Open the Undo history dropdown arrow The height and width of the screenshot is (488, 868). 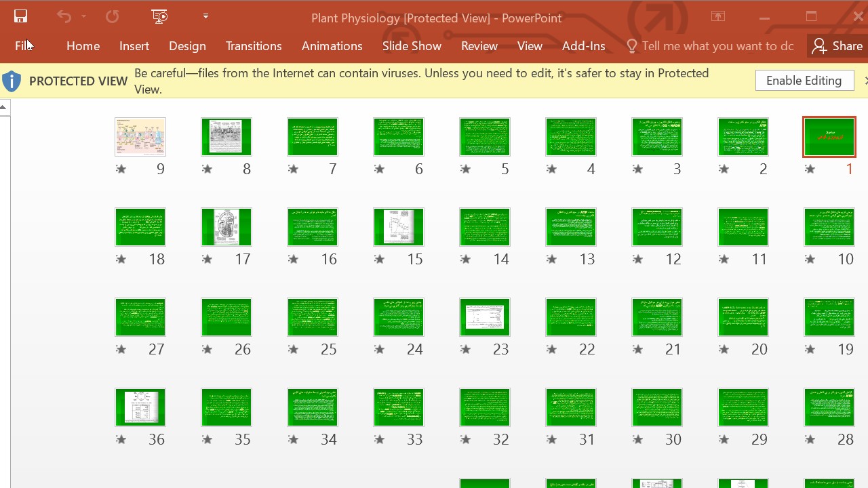pos(83,16)
